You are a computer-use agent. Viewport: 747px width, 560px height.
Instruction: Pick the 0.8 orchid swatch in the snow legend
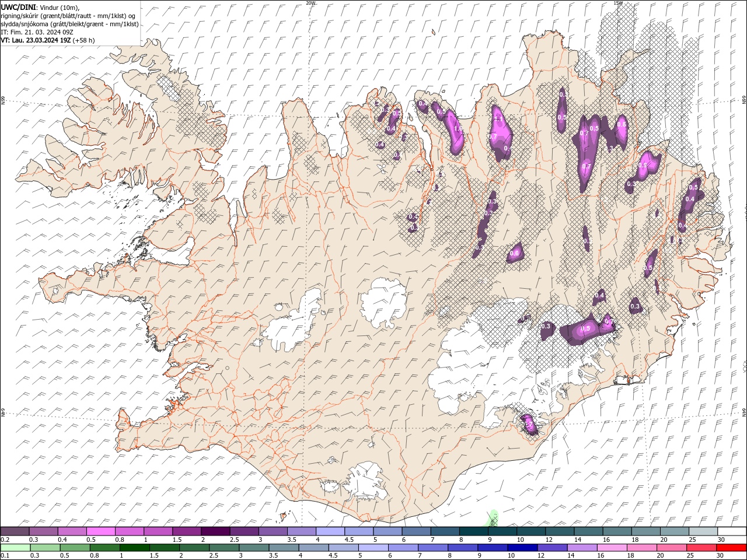coord(130,531)
